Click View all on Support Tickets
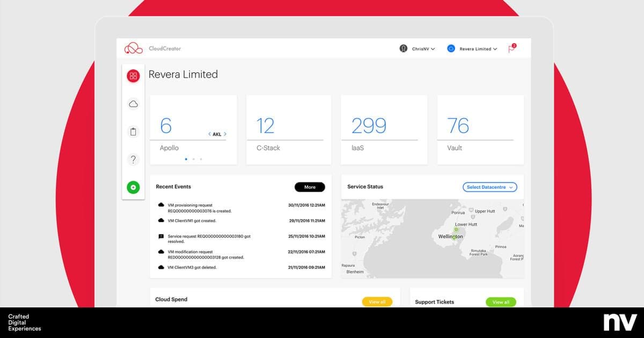644x338 pixels. 500,302
